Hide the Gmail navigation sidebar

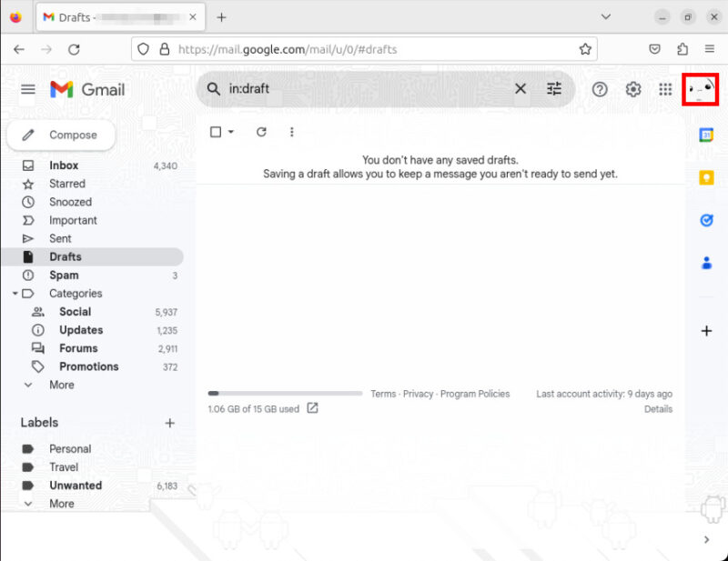[28, 89]
